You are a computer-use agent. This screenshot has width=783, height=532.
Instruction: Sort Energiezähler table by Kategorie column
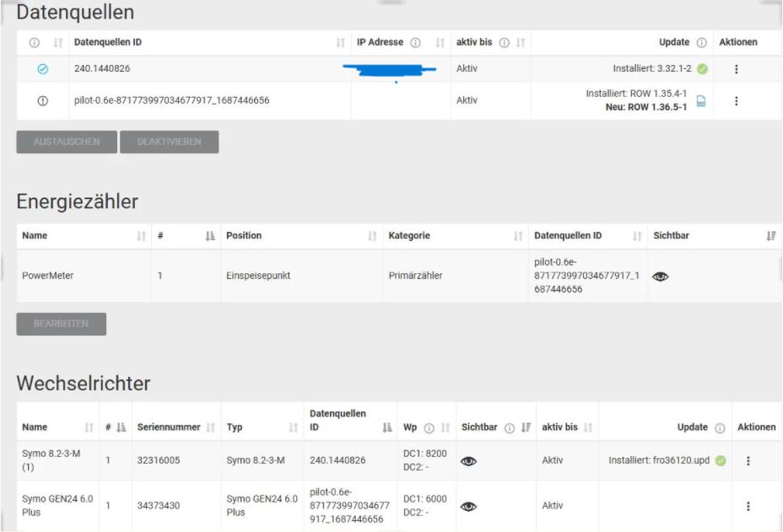point(517,236)
